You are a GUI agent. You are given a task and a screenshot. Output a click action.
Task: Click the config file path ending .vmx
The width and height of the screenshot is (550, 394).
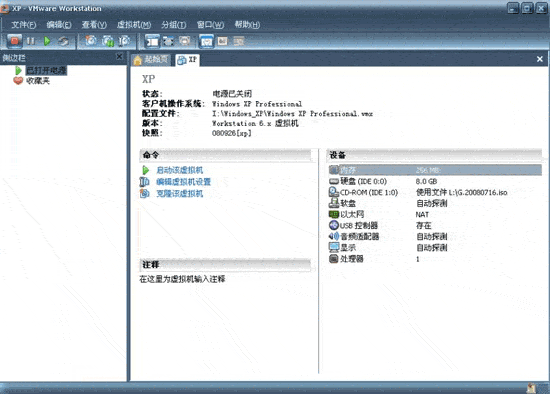point(293,114)
